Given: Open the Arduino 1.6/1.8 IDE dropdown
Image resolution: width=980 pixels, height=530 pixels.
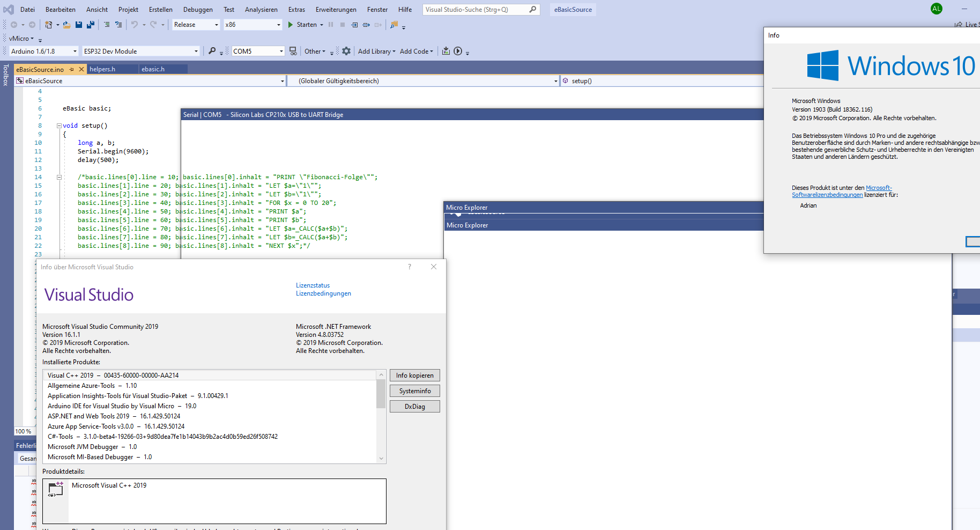Looking at the screenshot, I should tap(44, 51).
